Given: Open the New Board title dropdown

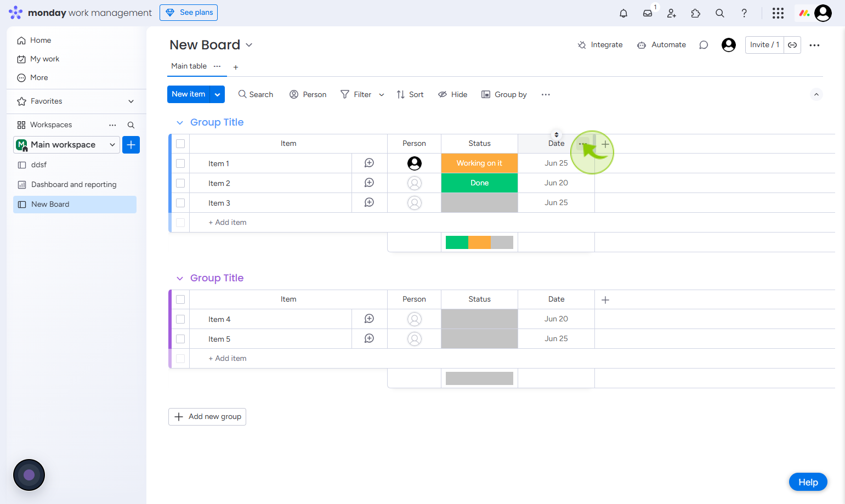Looking at the screenshot, I should click(x=249, y=45).
